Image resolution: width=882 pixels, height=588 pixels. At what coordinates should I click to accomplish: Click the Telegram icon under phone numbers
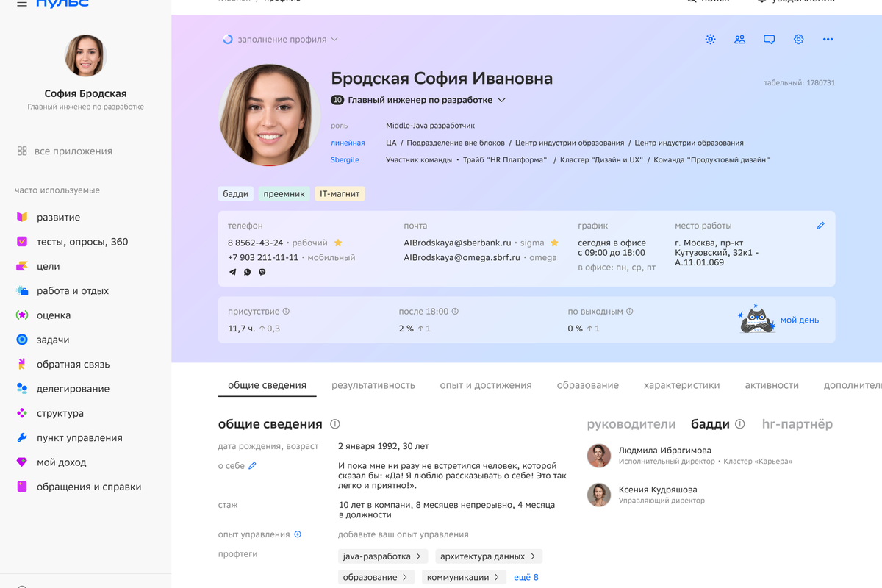(233, 272)
